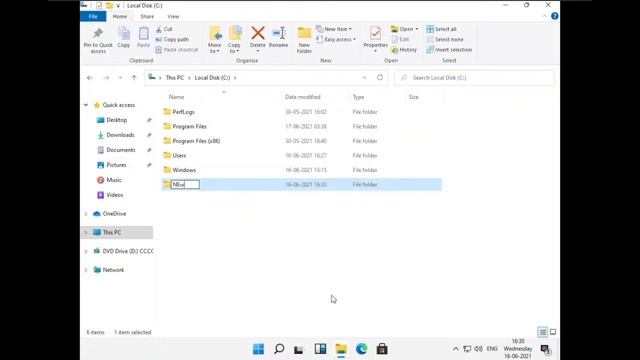Open Properties from the ribbon
The image size is (640, 360).
[x=376, y=40]
